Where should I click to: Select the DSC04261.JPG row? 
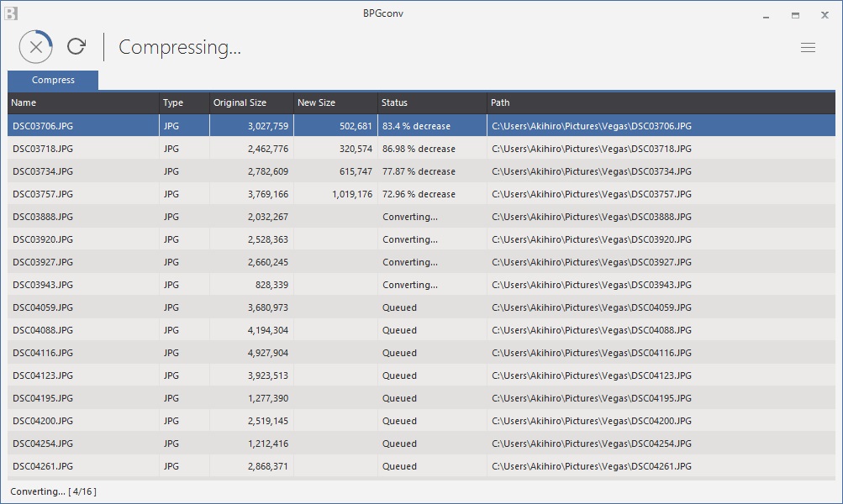43,466
